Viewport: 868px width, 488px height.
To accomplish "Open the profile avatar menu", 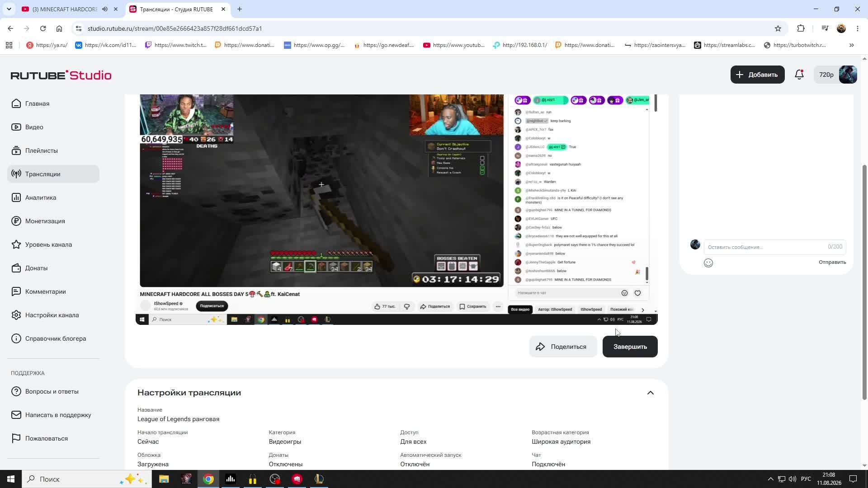I will [x=848, y=75].
